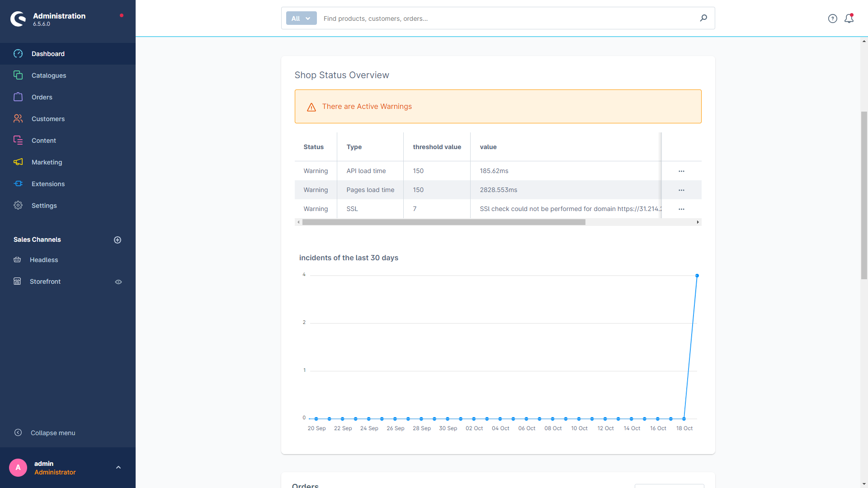Click the Marketing icon in sidebar
868x488 pixels.
point(19,162)
